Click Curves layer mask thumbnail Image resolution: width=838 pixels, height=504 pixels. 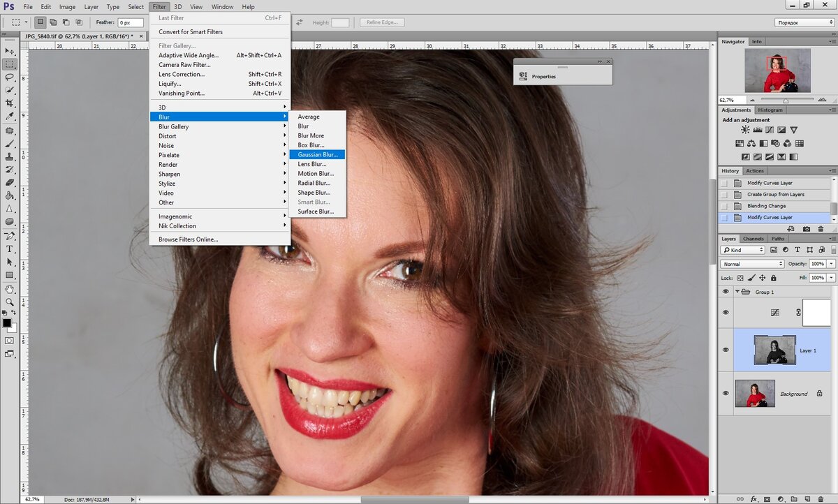click(x=817, y=313)
